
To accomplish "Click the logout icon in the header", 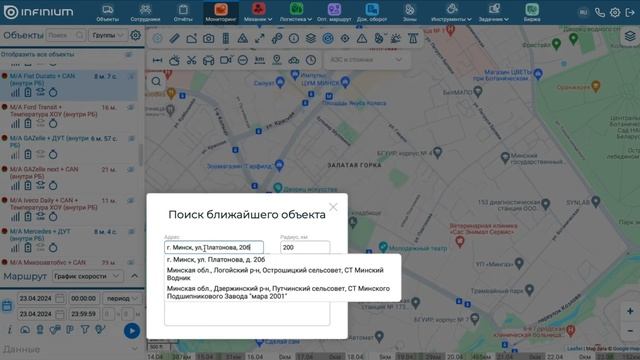I will pyautogui.click(x=630, y=13).
